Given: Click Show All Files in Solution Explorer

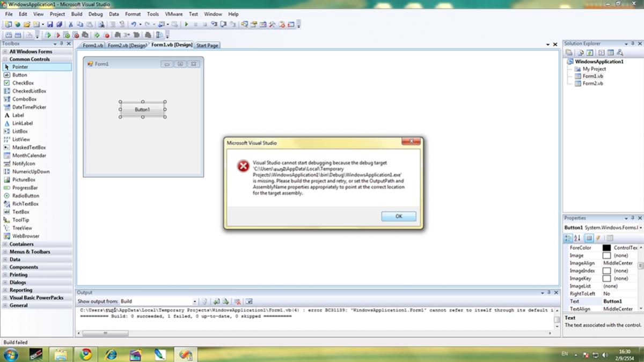Looking at the screenshot, I should pos(581,53).
